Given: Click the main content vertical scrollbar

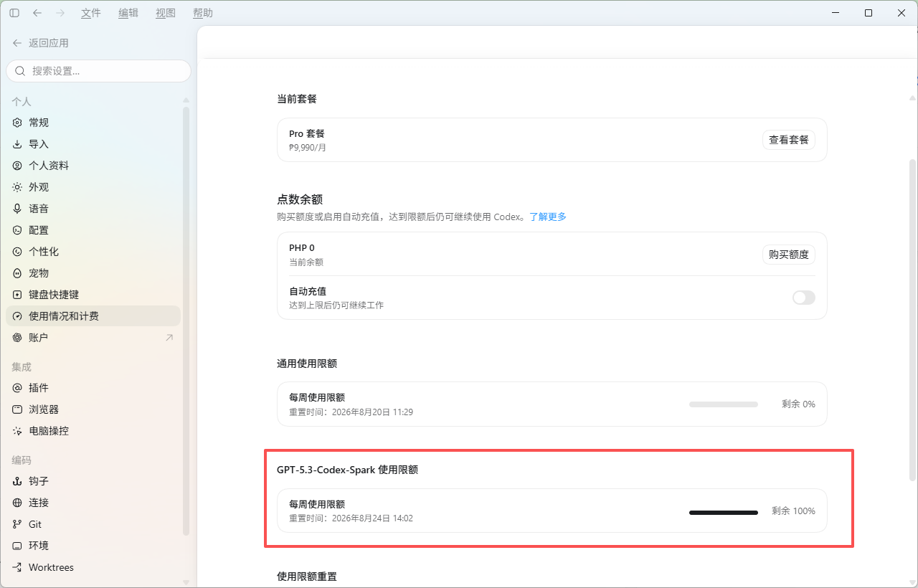Looking at the screenshot, I should [912, 319].
